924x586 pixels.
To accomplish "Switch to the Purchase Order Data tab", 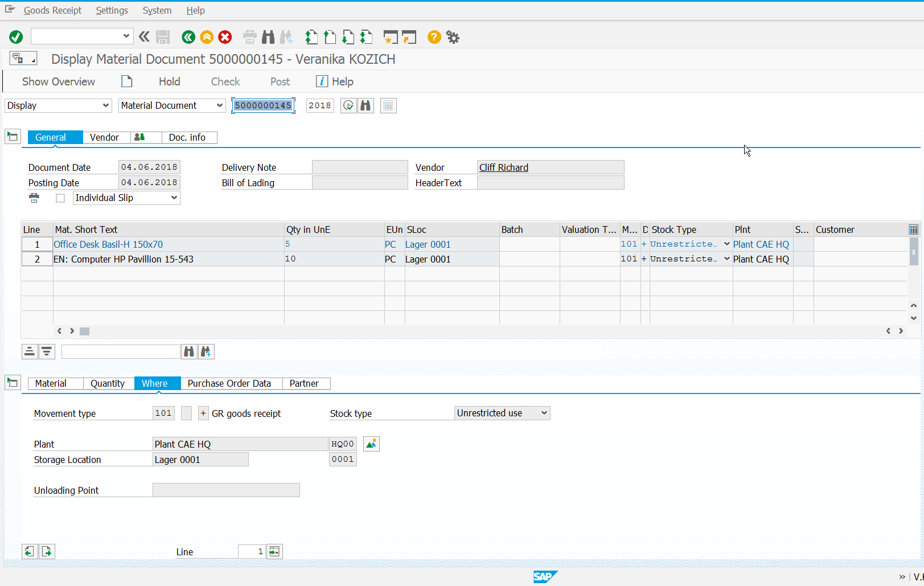I will point(229,383).
